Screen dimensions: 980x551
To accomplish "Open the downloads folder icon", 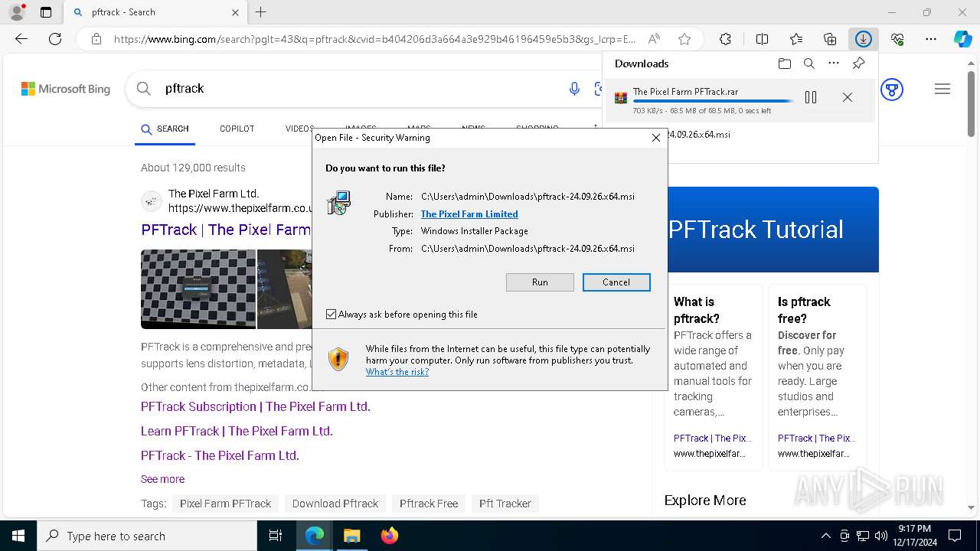I will (785, 64).
